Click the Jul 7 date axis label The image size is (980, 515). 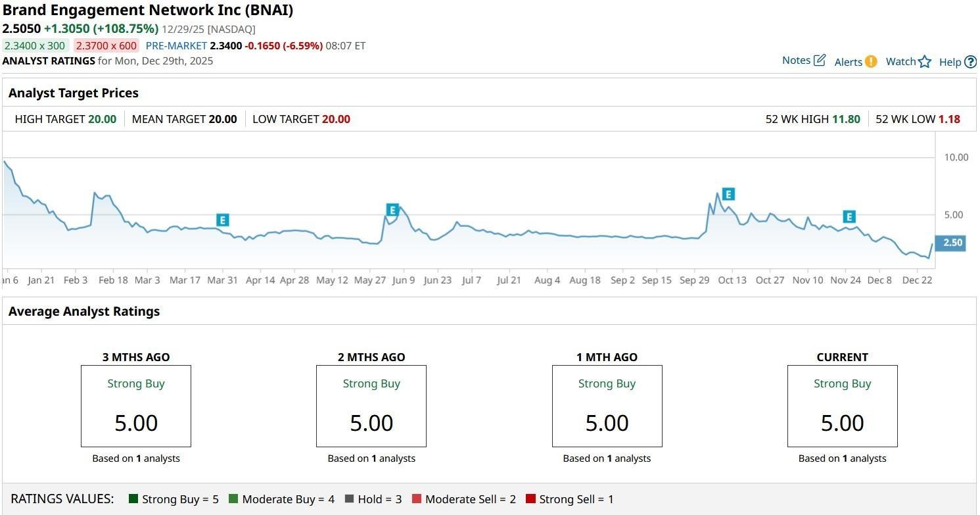pyautogui.click(x=471, y=280)
